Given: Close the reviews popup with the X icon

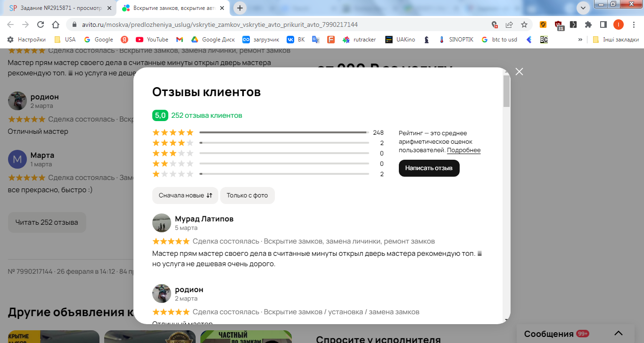Looking at the screenshot, I should pyautogui.click(x=519, y=72).
